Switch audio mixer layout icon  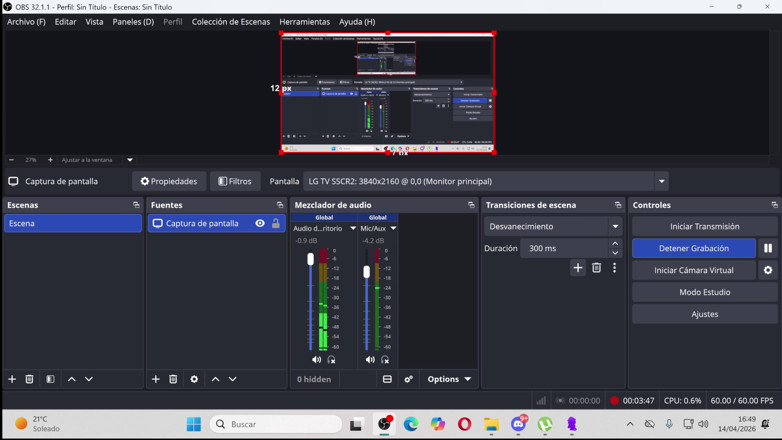click(387, 379)
